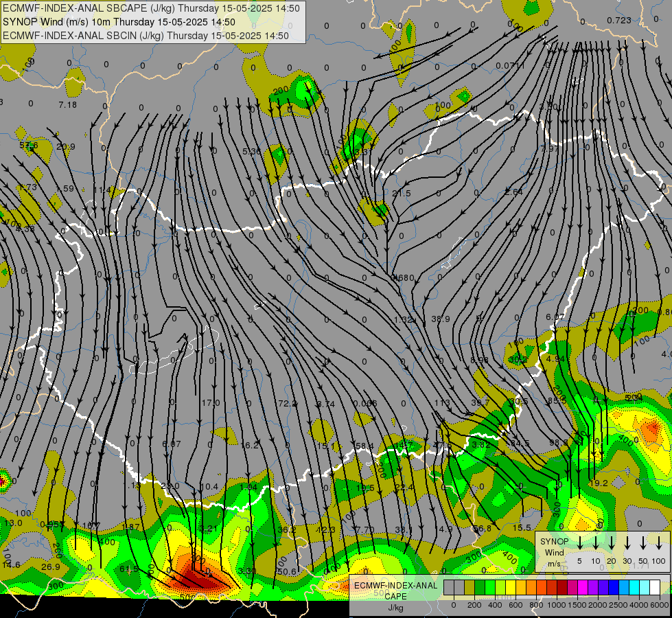672x618 pixels.
Task: Click the 100 m/s wind arrow in legend
Action: pos(659,543)
